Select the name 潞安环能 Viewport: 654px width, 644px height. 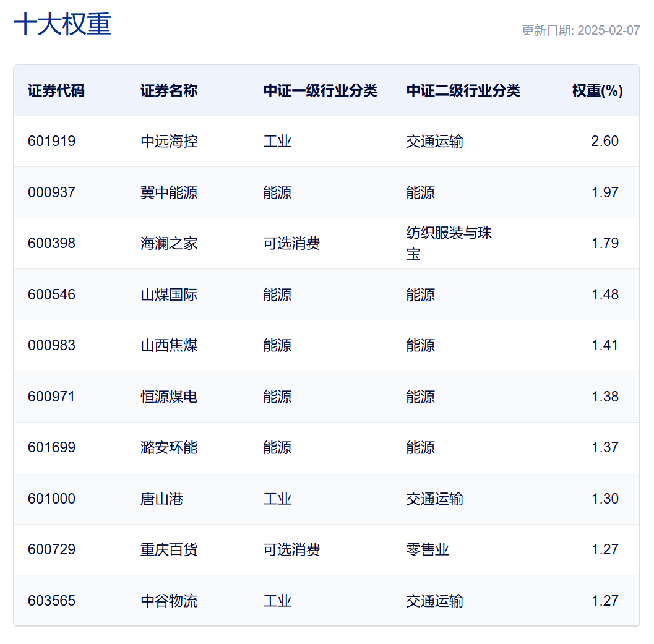169,448
